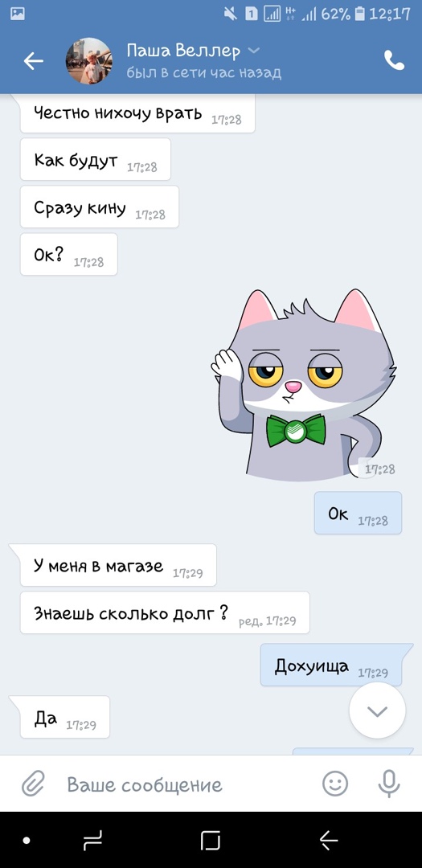Select the message Знаешь сколько долг ?
The image size is (422, 868).
click(x=165, y=612)
